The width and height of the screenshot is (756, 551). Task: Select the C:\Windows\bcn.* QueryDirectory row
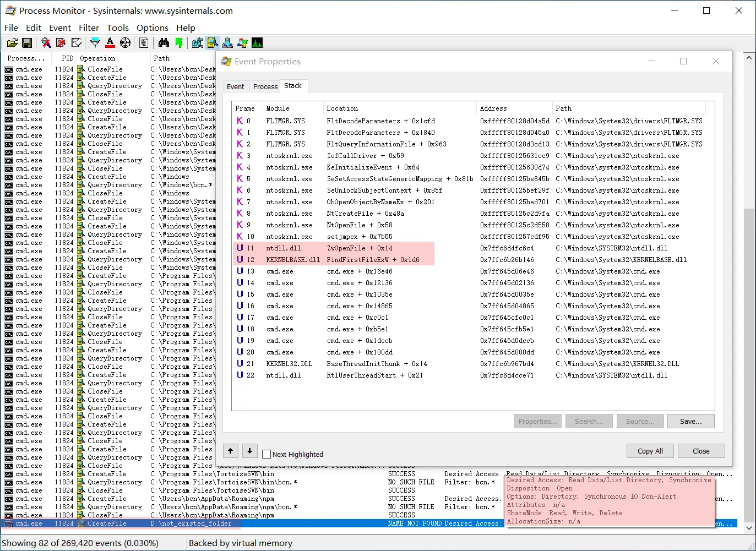(109, 185)
